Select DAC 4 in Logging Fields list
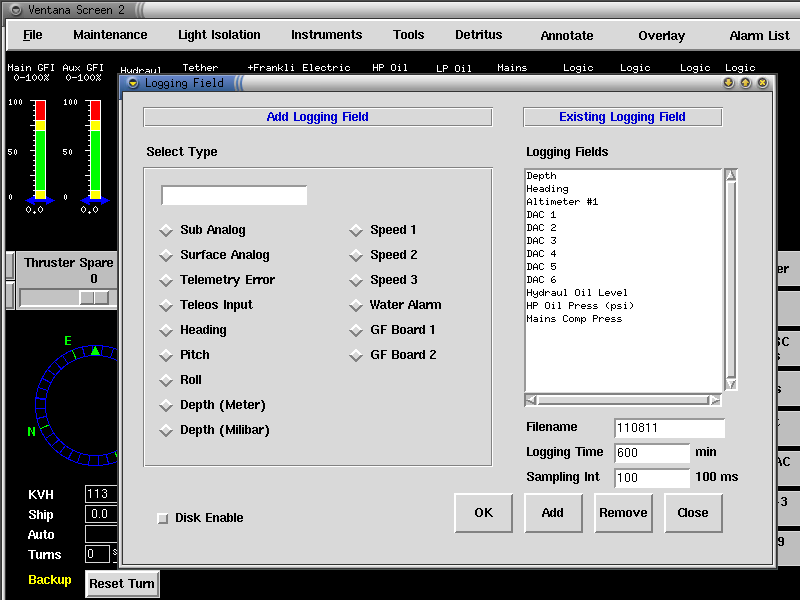 click(x=623, y=254)
